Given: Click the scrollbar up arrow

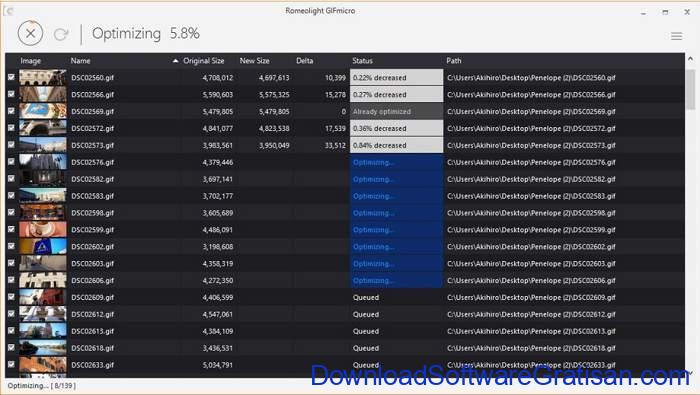Looking at the screenshot, I should tap(690, 59).
